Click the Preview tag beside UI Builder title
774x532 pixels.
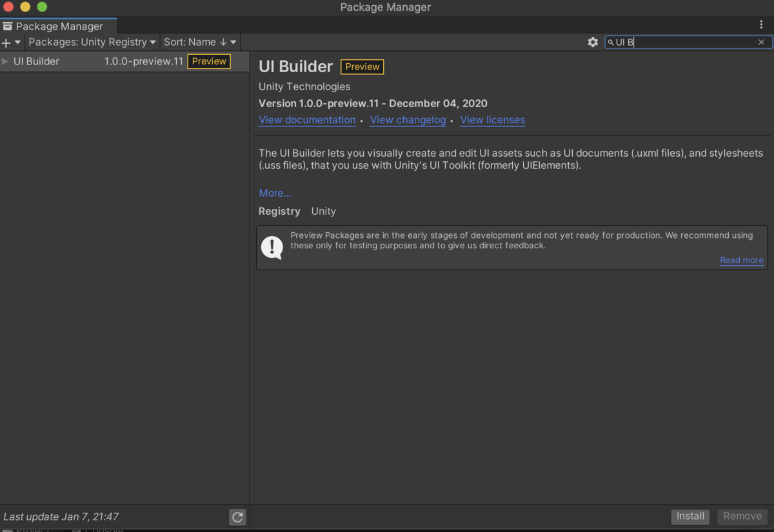362,66
